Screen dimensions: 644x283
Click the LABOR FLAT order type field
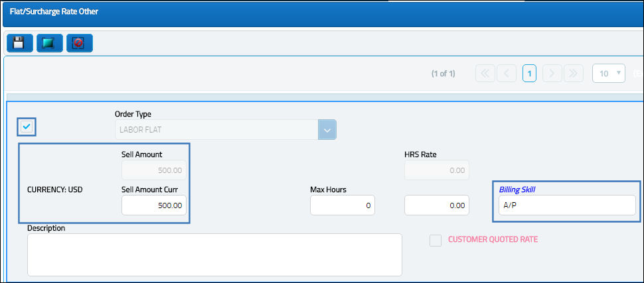216,130
